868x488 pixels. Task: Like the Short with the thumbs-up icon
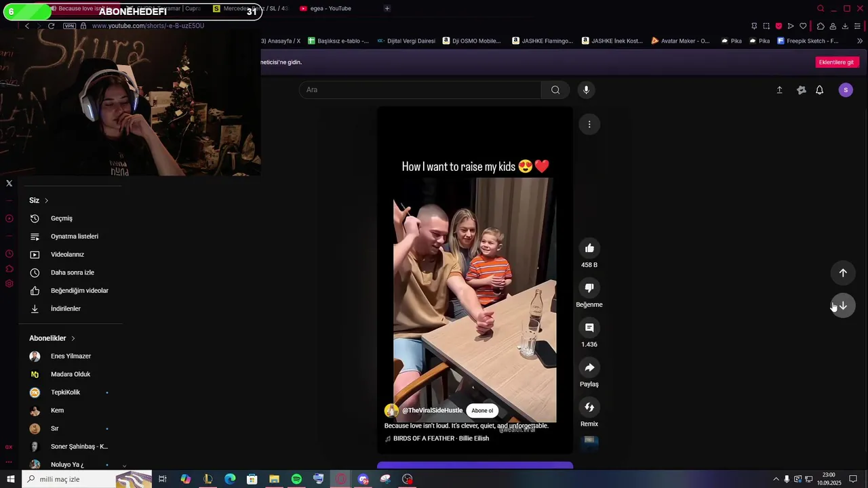589,248
